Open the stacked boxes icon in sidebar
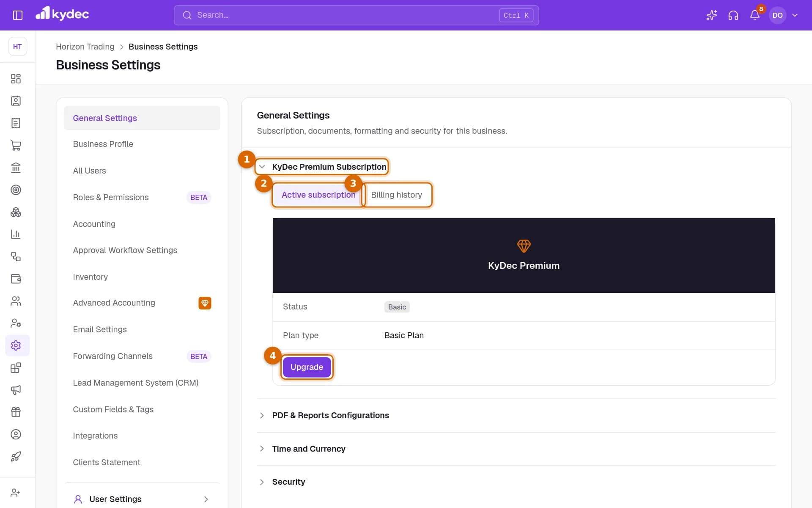The width and height of the screenshot is (812, 508). click(x=16, y=212)
